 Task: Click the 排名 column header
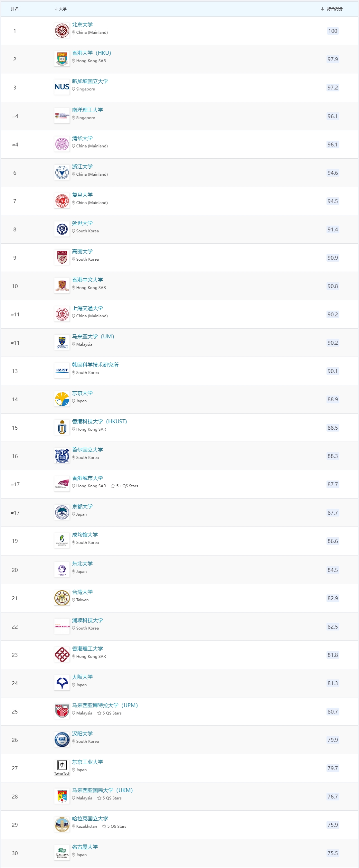[15, 9]
